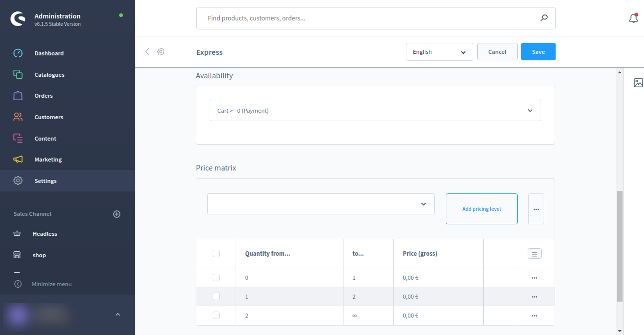The image size is (644, 335).
Task: Click the shop storefront icon
Action: (17, 255)
